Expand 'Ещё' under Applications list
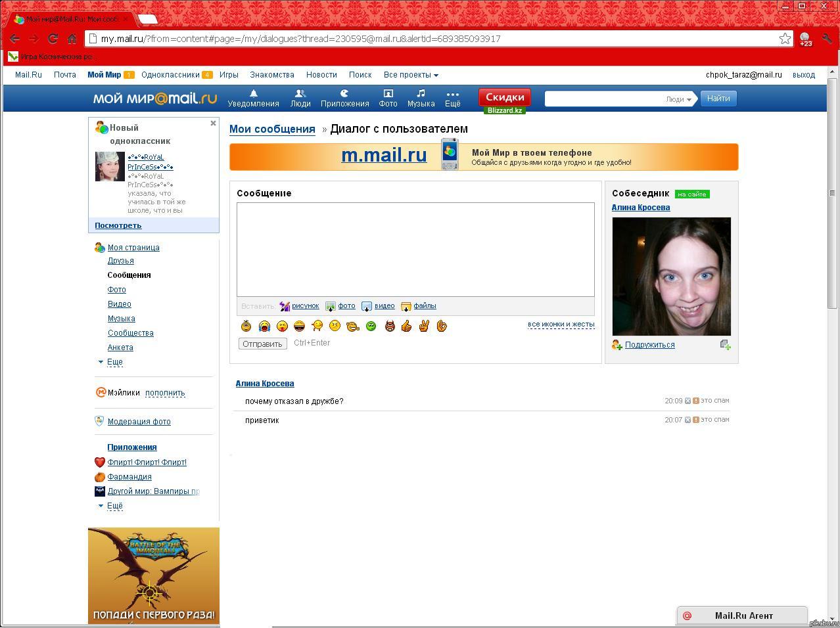This screenshot has width=840, height=628. click(x=114, y=506)
